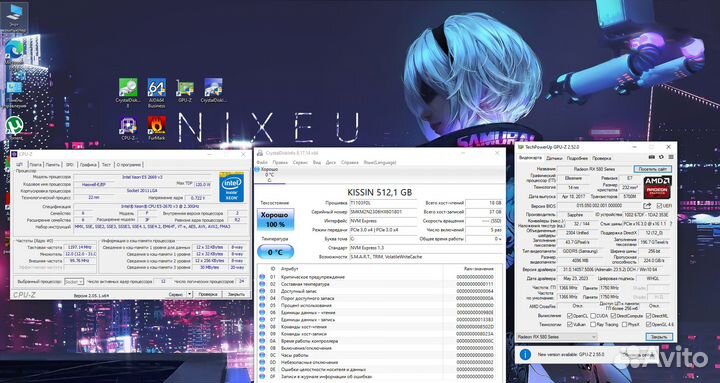Toggle the OpenCL checkbox

point(570,316)
